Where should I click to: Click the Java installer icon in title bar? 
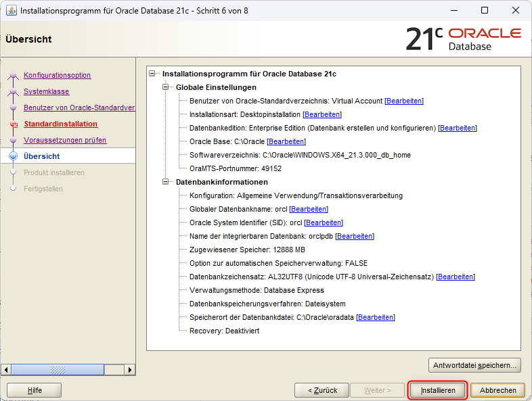(x=12, y=11)
